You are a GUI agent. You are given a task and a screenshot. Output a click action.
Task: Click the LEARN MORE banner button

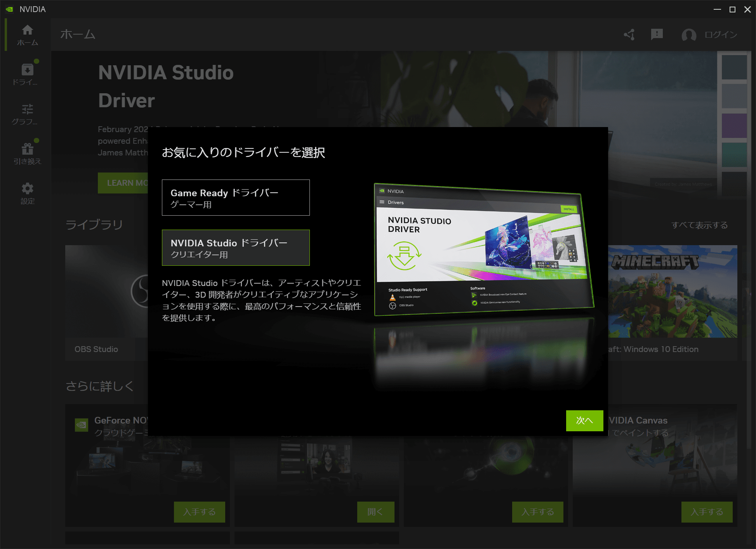point(123,183)
